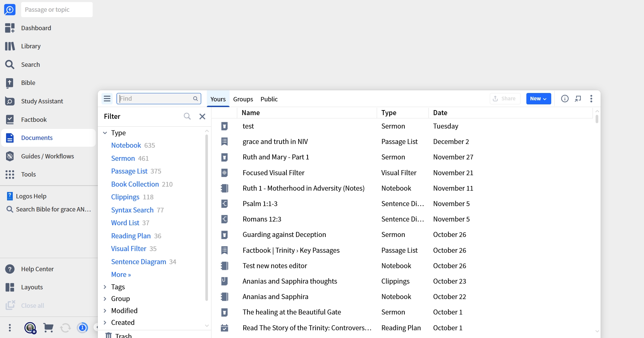Filter by Clippings type
The height and width of the screenshot is (338, 644).
[x=125, y=197]
